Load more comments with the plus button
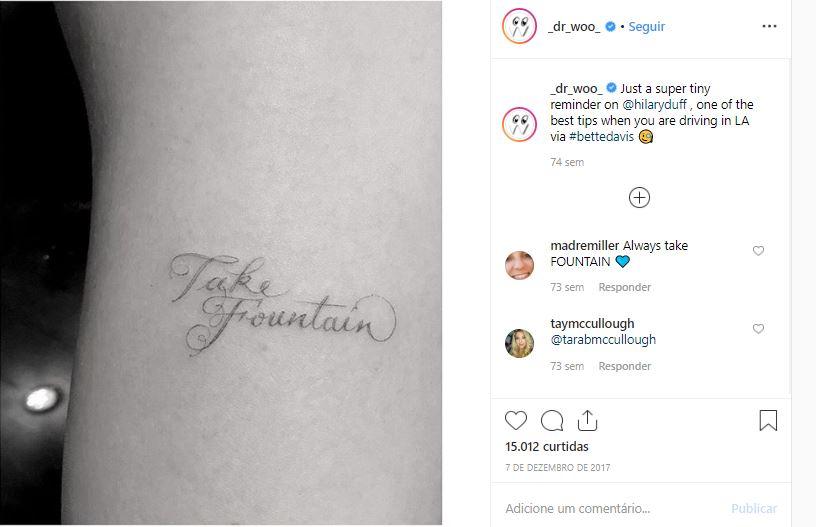Screen dimensions: 816x527 coord(640,198)
